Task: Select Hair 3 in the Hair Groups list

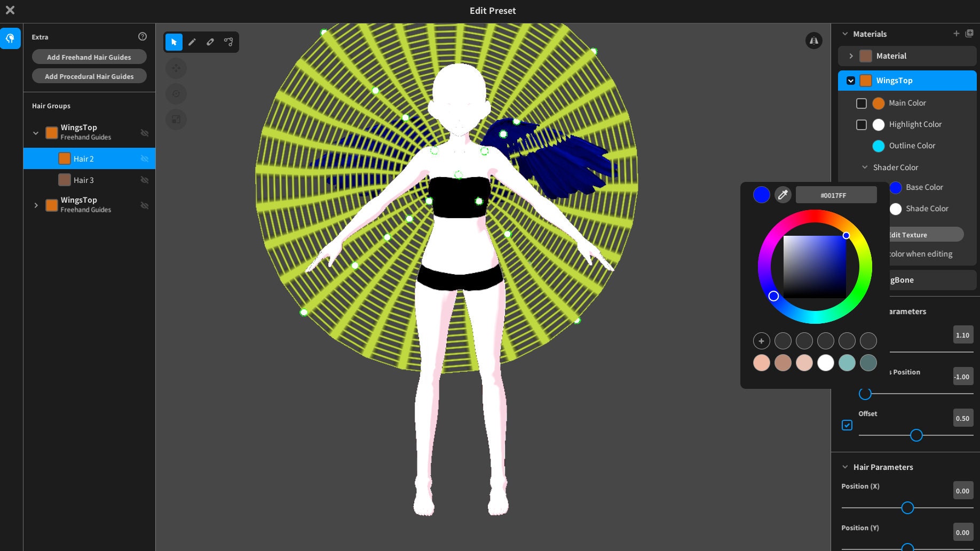Action: click(84, 180)
